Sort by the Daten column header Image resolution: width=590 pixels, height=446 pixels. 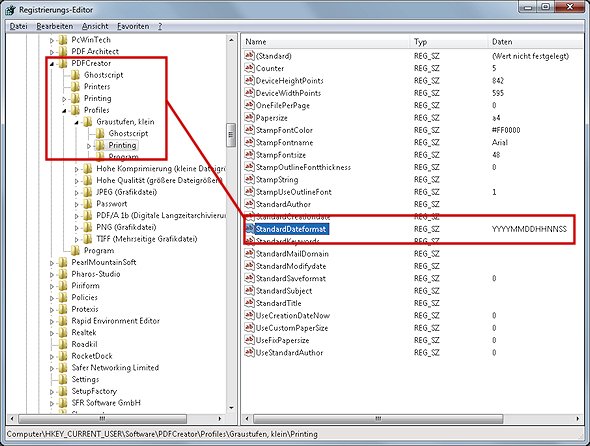click(x=536, y=42)
